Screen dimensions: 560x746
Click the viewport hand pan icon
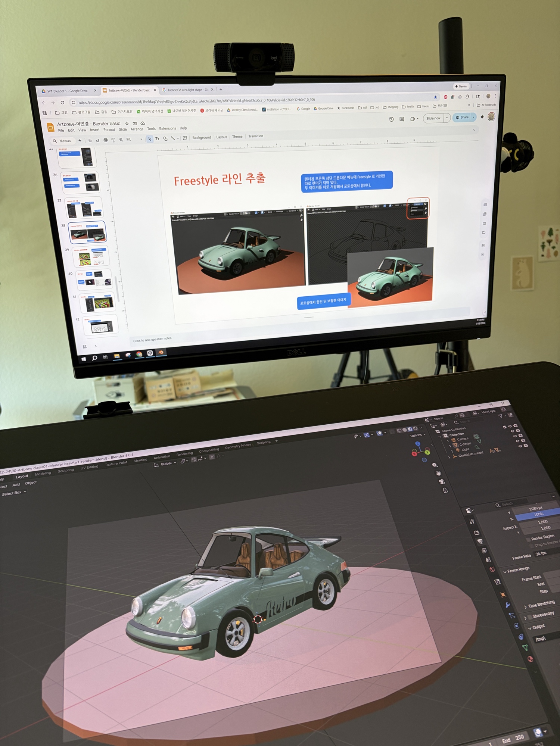(438, 473)
